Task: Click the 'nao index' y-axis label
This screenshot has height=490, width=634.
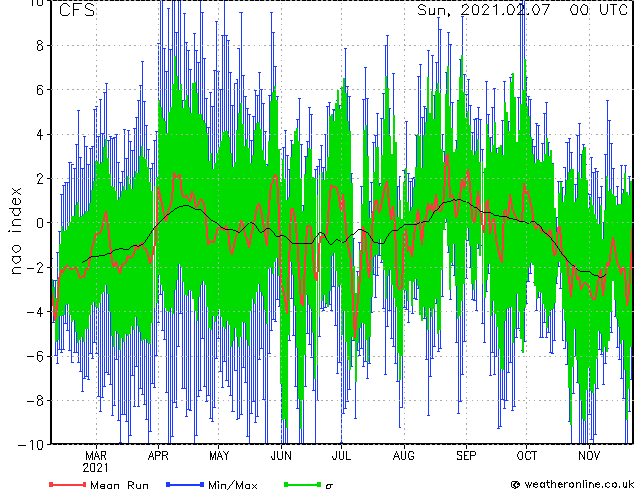Action: click(15, 230)
